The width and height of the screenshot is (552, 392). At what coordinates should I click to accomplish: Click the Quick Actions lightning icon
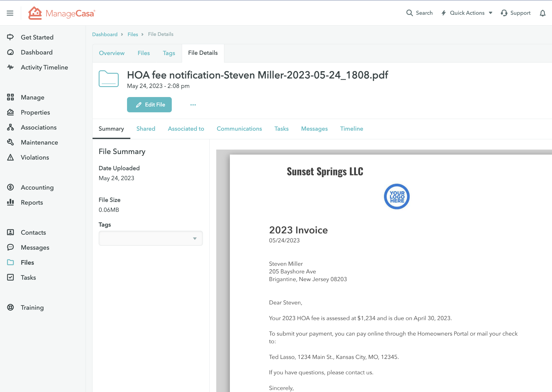coord(444,13)
